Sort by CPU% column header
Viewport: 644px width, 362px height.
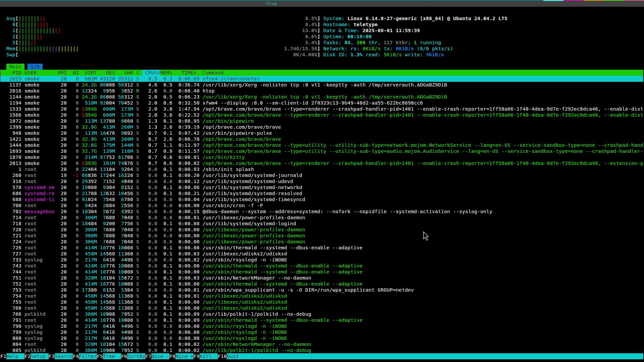pos(151,73)
